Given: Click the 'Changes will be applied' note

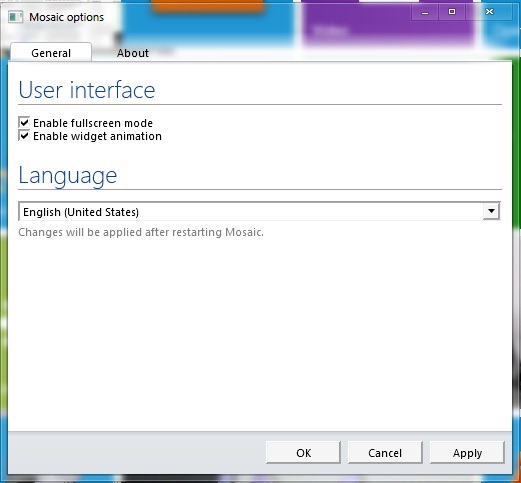Looking at the screenshot, I should pyautogui.click(x=141, y=232).
